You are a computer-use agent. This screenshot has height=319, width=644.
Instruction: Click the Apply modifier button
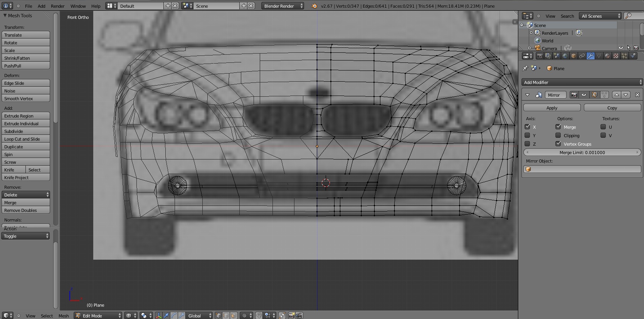(x=552, y=108)
